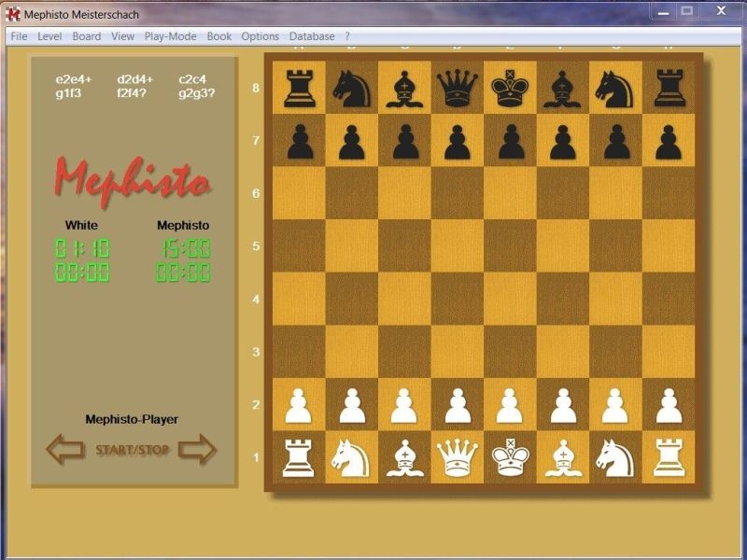Minimize the Mephisto Meisterschach window
Screen dimensions: 747x560
[663, 11]
